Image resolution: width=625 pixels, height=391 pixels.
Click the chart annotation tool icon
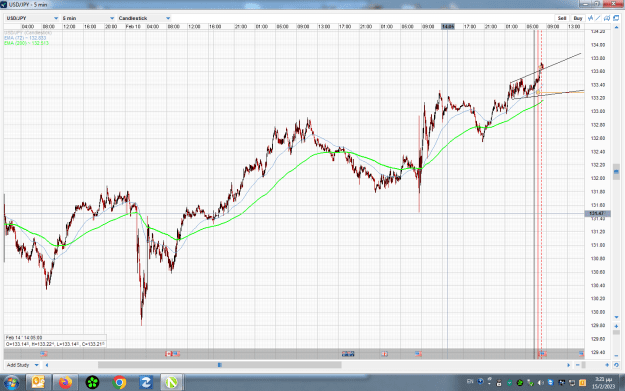tap(607, 18)
